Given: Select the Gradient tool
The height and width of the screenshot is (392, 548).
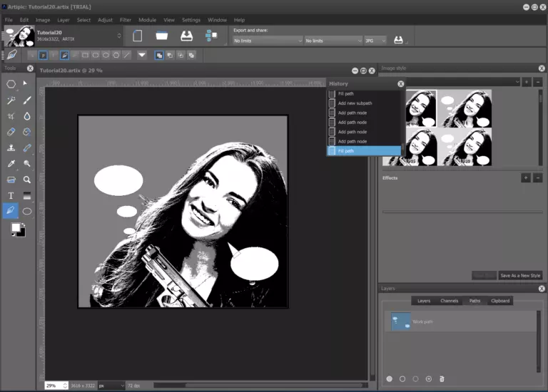Looking at the screenshot, I should coord(27,195).
